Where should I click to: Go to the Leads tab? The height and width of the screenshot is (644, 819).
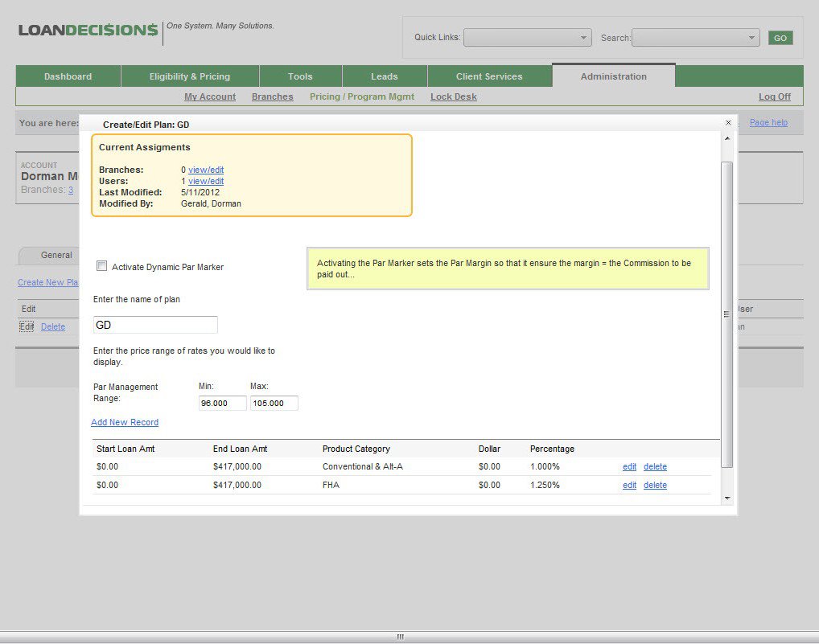pos(385,76)
